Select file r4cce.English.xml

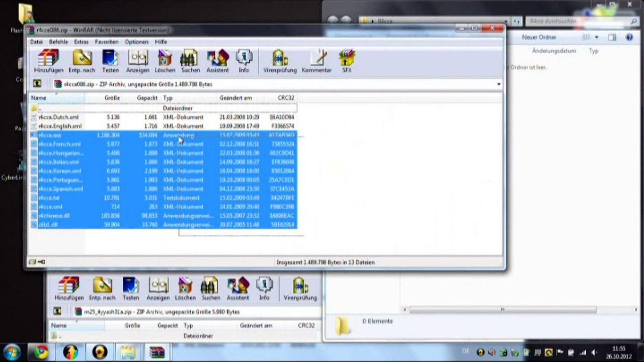[164, 126]
